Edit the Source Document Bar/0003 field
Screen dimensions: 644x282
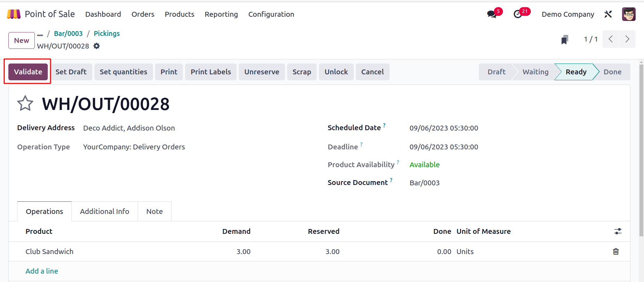[x=424, y=183]
